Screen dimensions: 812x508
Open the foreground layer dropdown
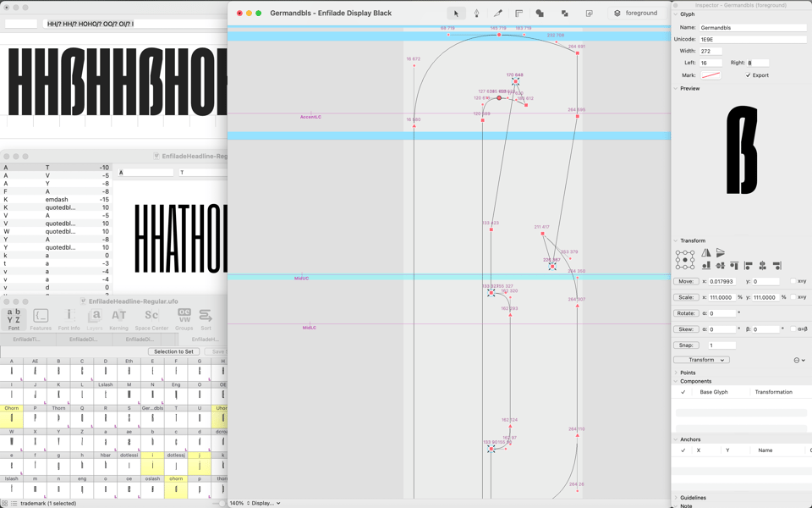(635, 14)
